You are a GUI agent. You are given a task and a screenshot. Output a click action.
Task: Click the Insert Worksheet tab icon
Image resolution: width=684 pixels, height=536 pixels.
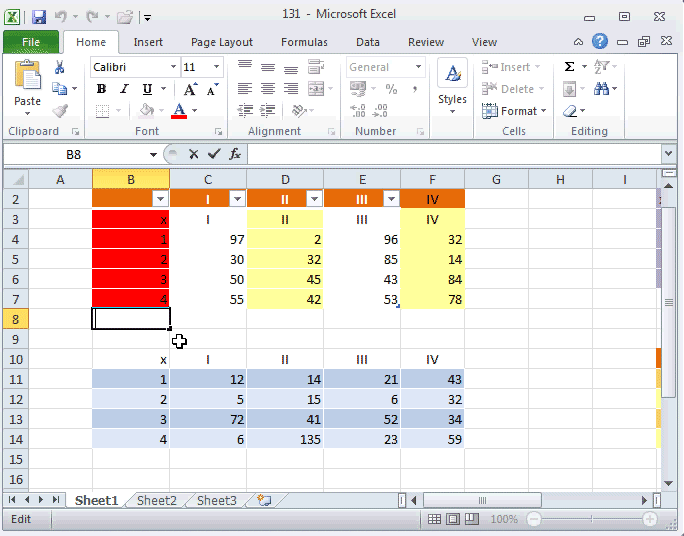(x=264, y=501)
